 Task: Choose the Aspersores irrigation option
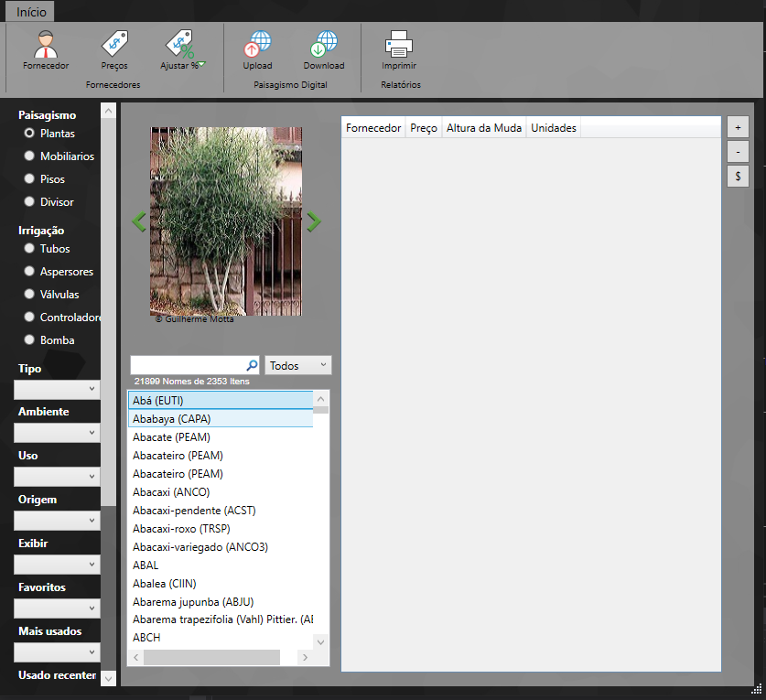(29, 272)
